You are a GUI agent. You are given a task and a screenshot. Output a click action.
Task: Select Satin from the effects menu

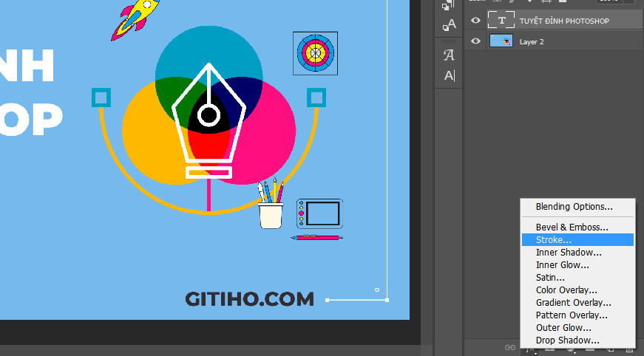coord(577,278)
